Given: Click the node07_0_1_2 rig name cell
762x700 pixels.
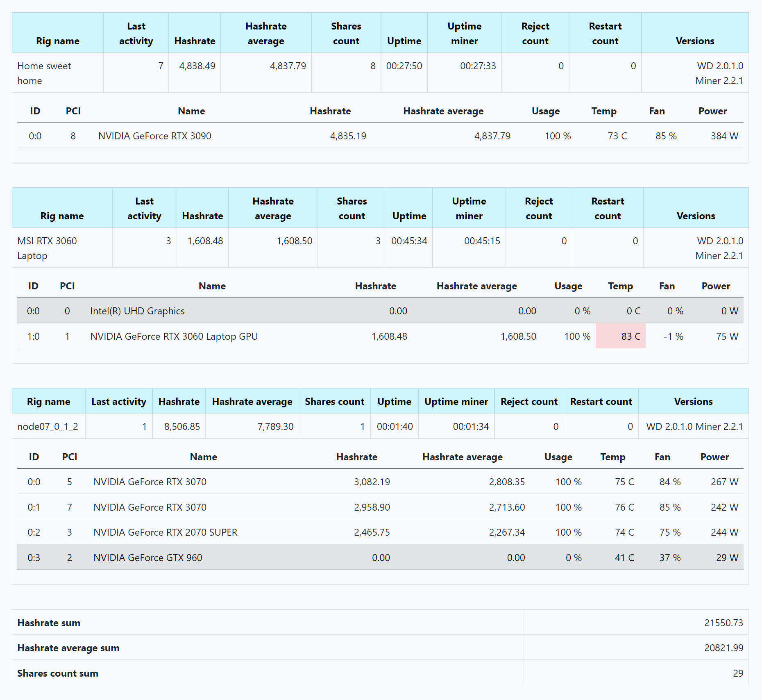Looking at the screenshot, I should 48,426.
